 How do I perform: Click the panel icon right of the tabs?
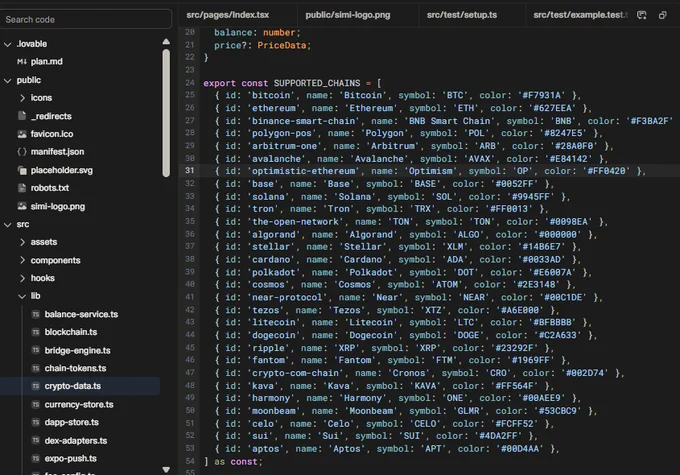pyautogui.click(x=641, y=15)
